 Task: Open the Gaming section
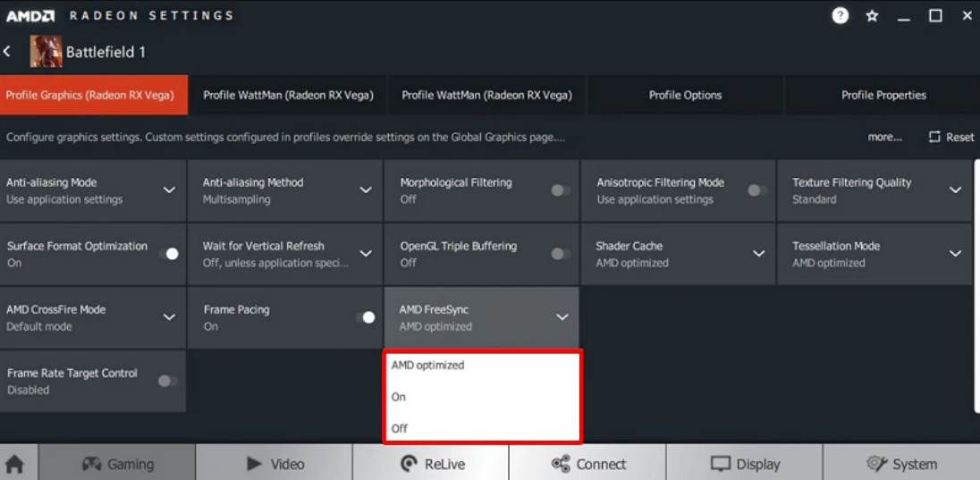[x=117, y=464]
